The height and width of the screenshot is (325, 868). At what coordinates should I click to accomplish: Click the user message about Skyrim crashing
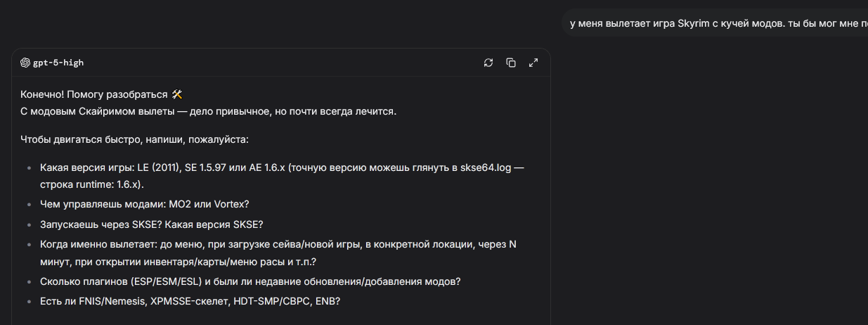click(715, 23)
